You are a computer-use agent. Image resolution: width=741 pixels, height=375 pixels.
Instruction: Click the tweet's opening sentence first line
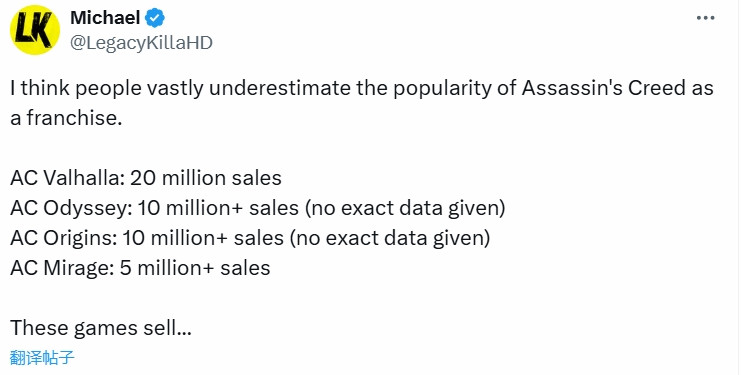click(x=362, y=89)
